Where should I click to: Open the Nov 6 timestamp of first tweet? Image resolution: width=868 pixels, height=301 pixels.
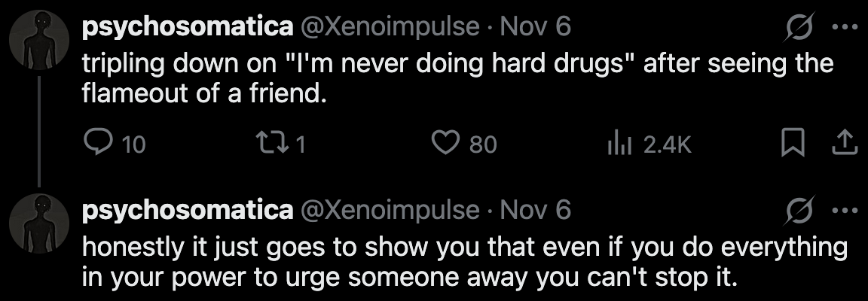click(x=535, y=28)
